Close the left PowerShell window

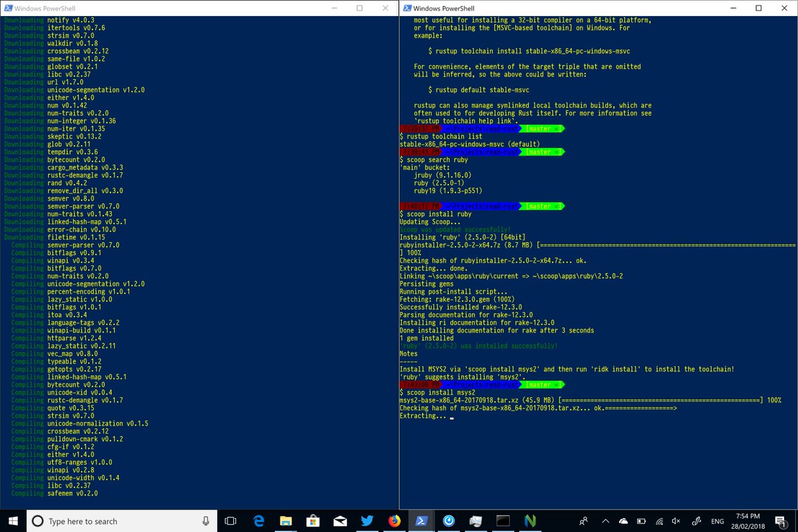coord(384,8)
